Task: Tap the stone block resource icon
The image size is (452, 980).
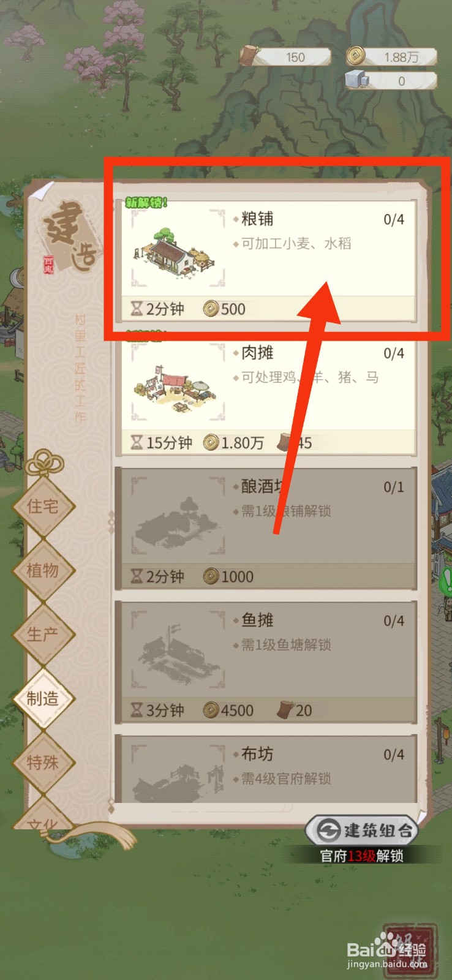Action: (x=356, y=80)
